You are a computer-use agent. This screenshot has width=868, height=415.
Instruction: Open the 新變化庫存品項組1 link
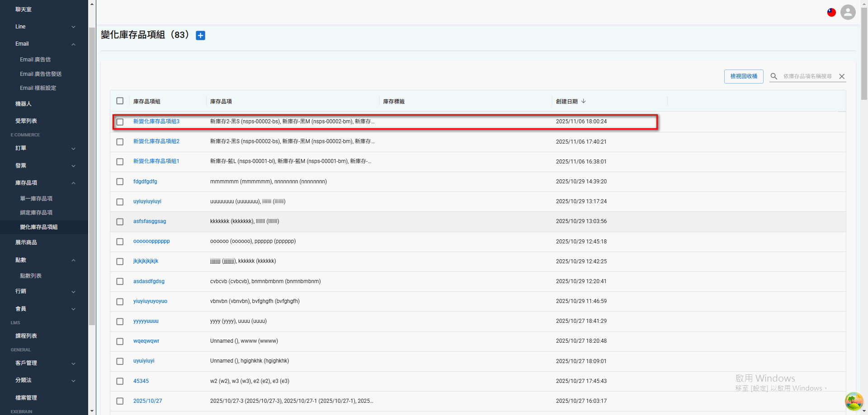(156, 161)
